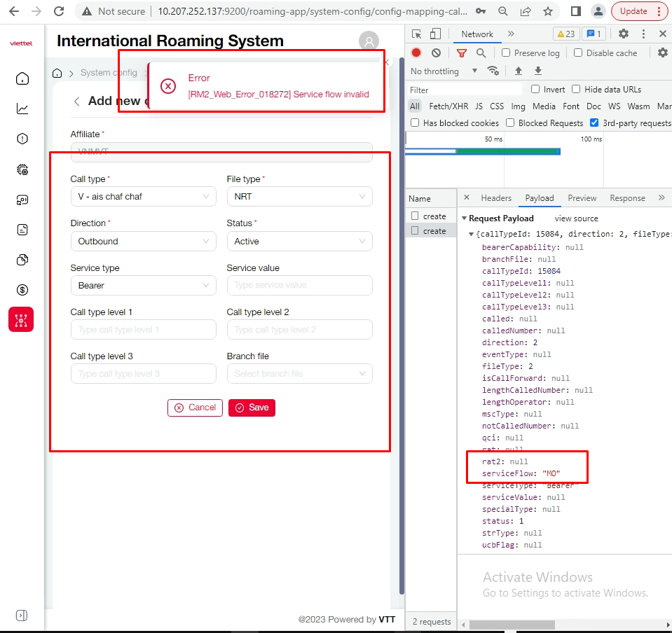Go back using arrow beside Add new
672x633 pixels.
[x=76, y=102]
